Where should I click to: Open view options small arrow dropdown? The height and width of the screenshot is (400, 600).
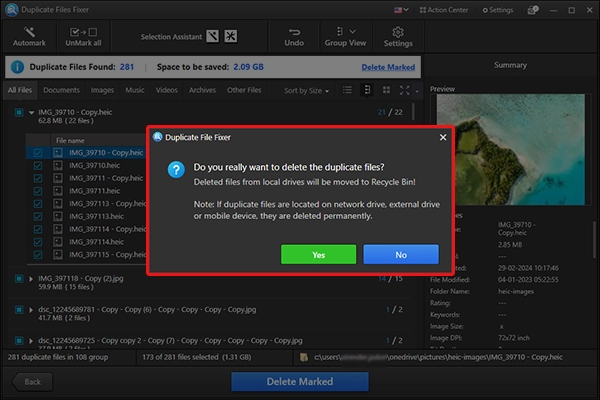[x=417, y=91]
